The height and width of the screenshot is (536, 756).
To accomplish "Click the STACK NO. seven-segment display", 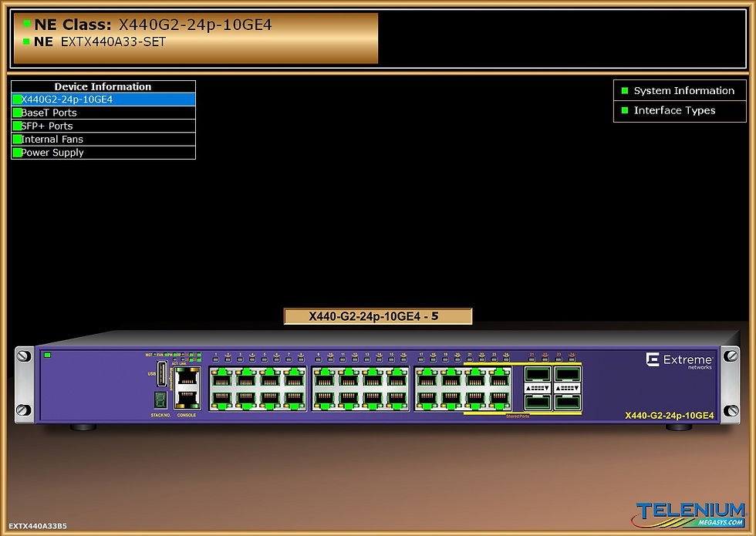I will (160, 400).
